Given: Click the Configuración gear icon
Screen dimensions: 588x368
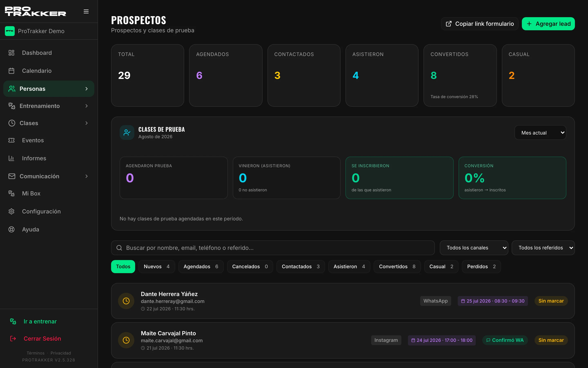Looking at the screenshot, I should click(11, 212).
